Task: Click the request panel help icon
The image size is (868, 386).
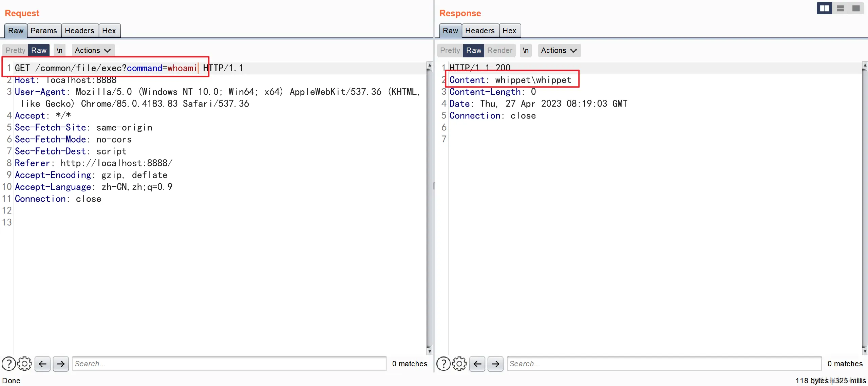Action: (x=8, y=364)
